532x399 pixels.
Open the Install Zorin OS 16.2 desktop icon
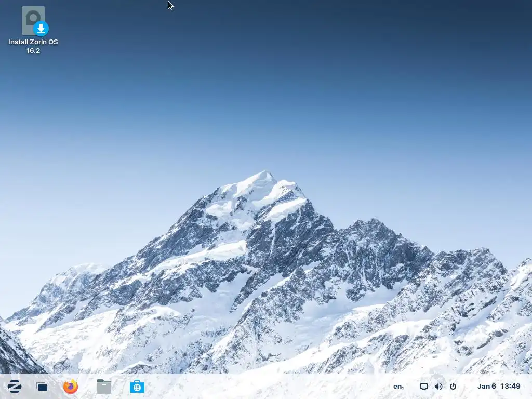click(x=33, y=30)
